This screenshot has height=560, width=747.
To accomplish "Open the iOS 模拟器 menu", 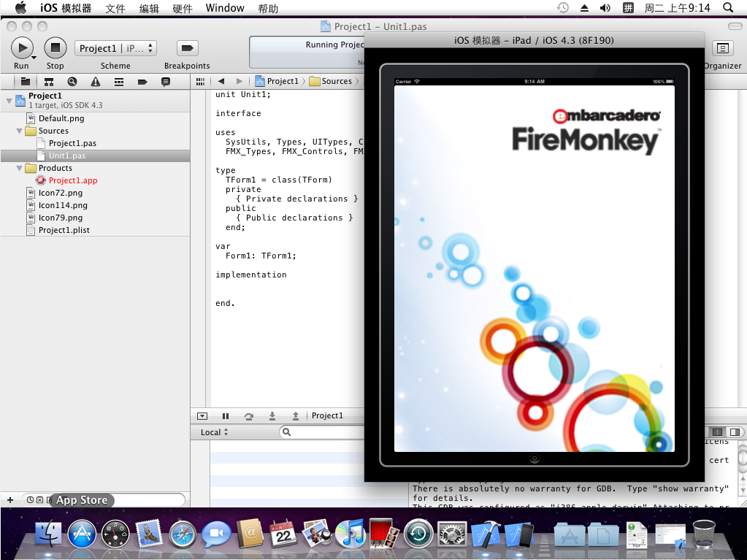I will click(x=66, y=7).
